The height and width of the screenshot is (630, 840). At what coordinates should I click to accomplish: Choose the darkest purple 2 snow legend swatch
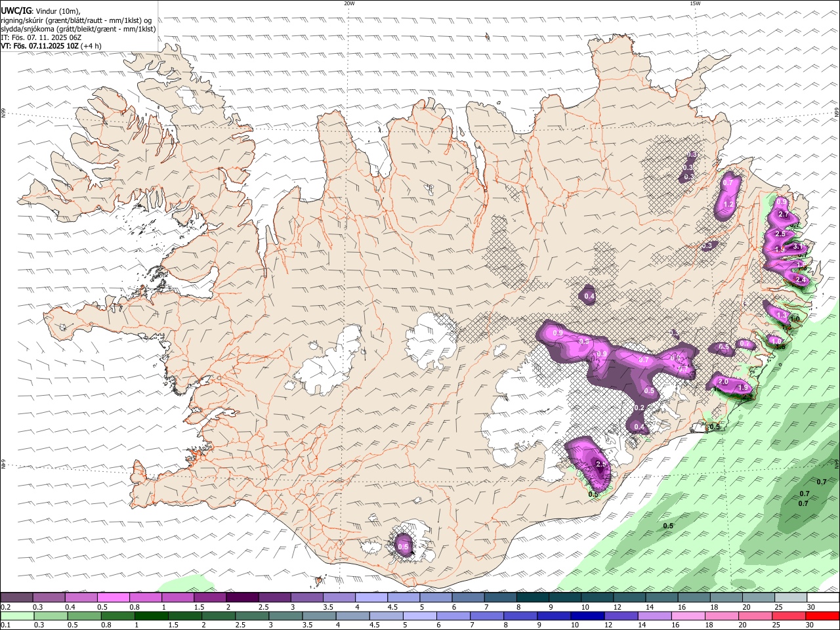pyautogui.click(x=242, y=598)
